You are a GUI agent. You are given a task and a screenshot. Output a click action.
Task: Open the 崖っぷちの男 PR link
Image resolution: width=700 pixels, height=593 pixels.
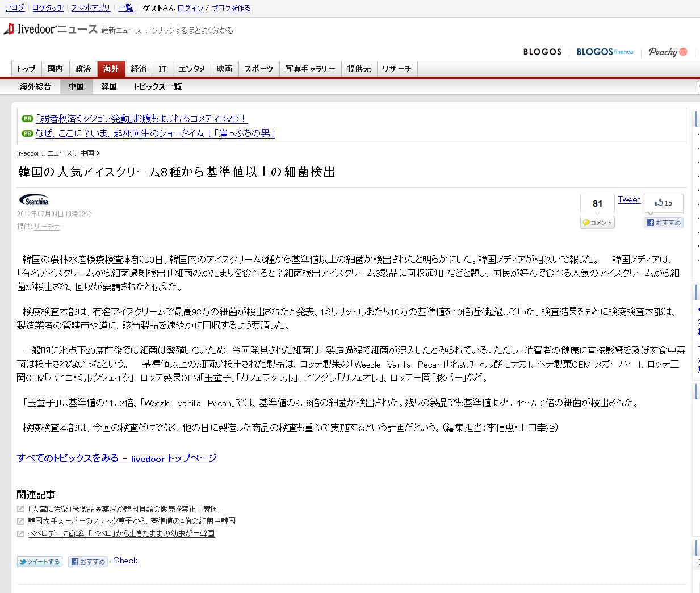click(154, 133)
